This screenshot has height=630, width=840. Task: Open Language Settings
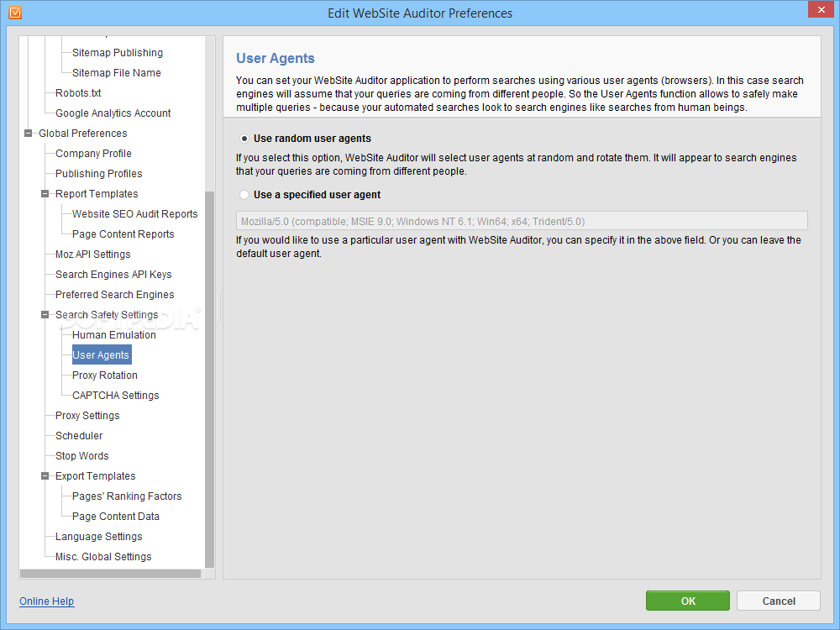pyautogui.click(x=98, y=537)
